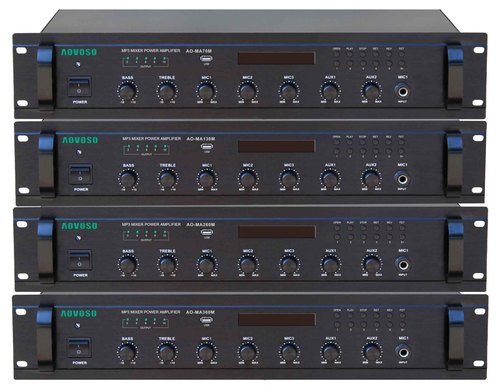Click the AUX2 knob on the AO-MA260M
Screen dimensions: 500x390
point(372,264)
